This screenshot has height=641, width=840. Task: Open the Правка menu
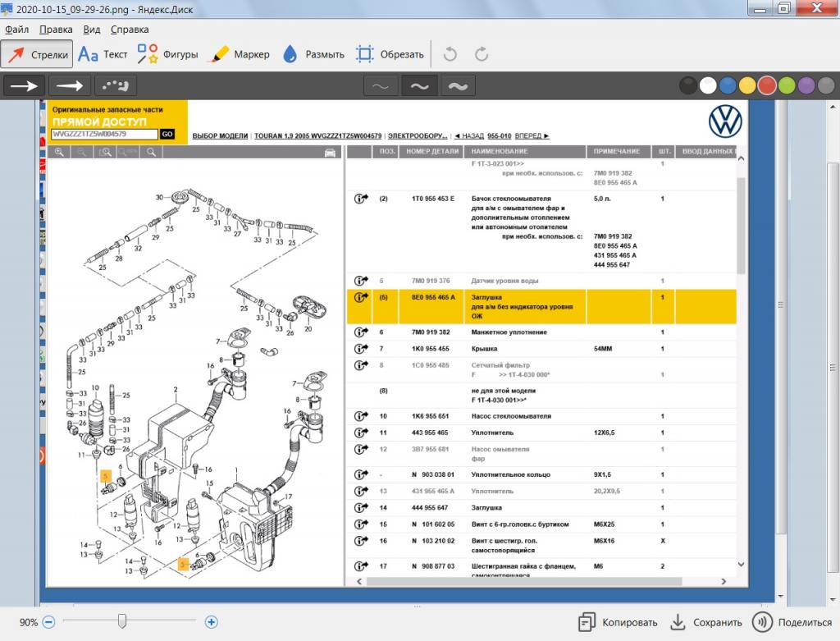pyautogui.click(x=56, y=30)
